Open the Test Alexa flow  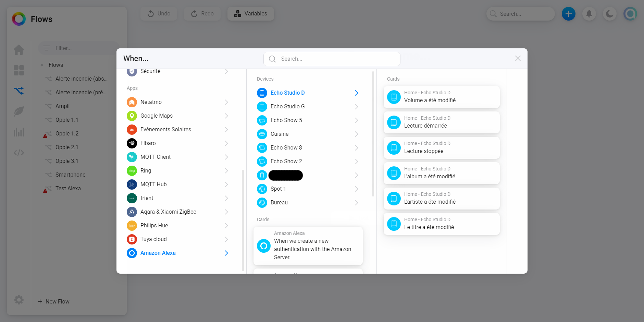[x=68, y=188]
